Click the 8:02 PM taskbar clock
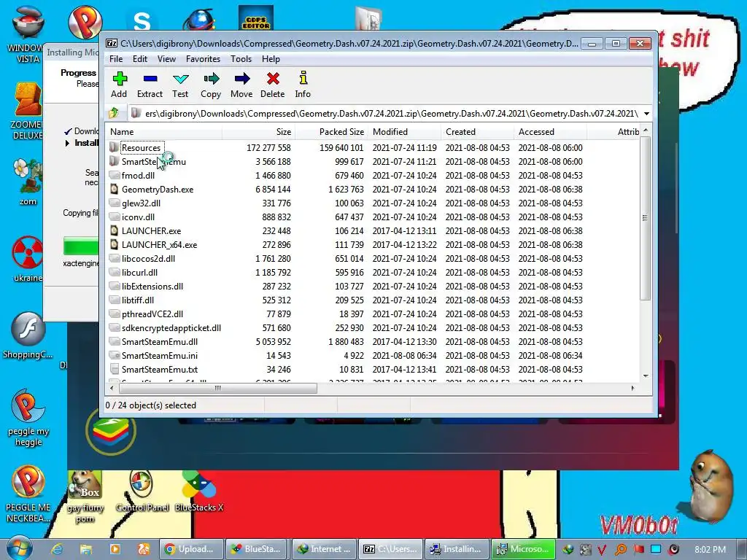 point(710,549)
